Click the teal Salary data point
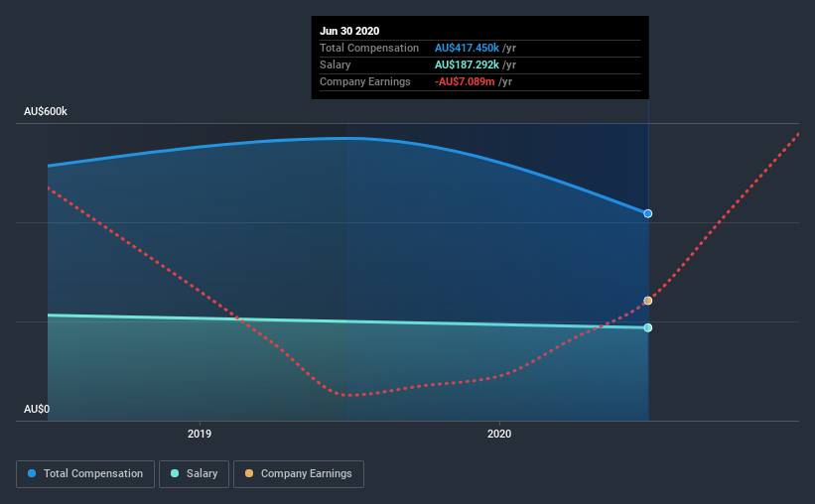Viewport: 815px width, 504px height. [647, 327]
